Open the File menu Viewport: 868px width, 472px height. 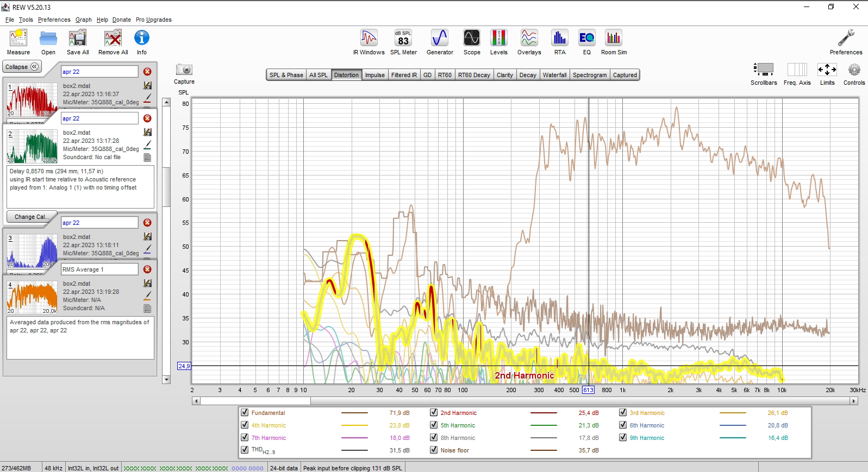tap(10, 20)
